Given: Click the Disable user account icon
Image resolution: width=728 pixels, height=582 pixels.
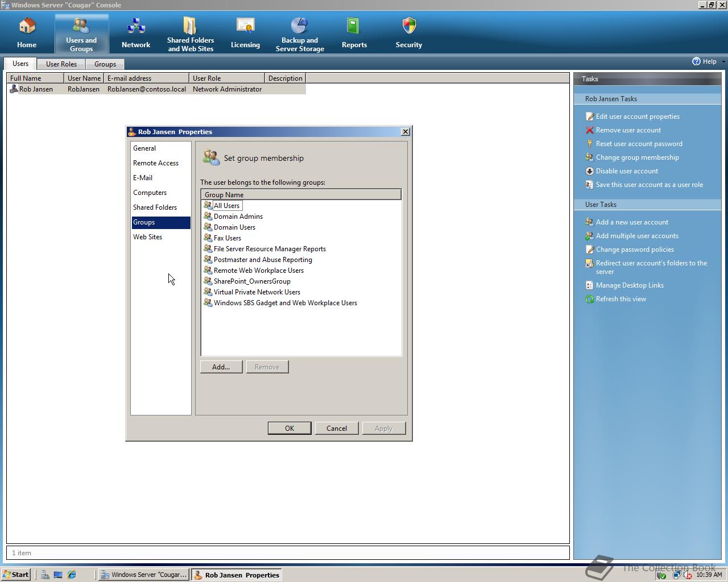Looking at the screenshot, I should click(590, 171).
